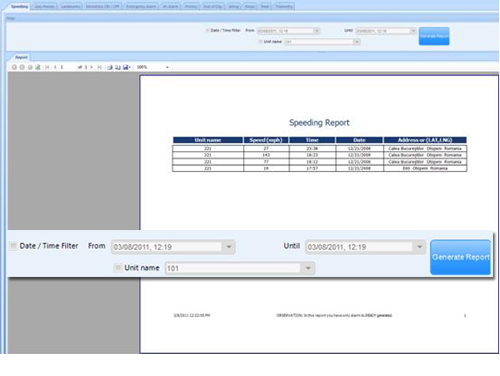
Task: Click the small Generate Report button in the top bar
Action: 434,36
